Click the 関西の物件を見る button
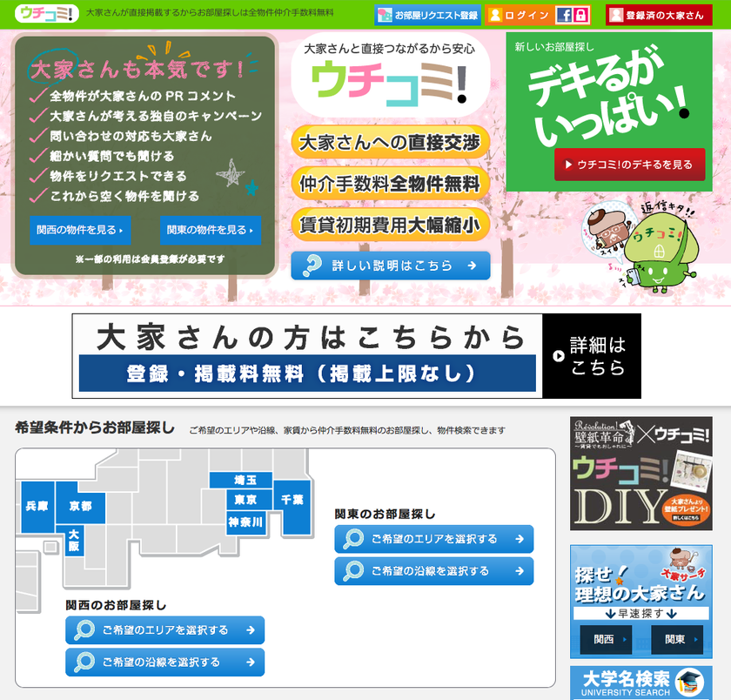Viewport: 731px width, 700px height. tap(78, 232)
